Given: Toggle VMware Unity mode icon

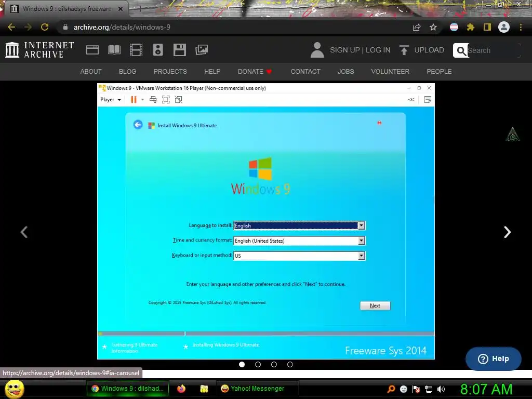Looking at the screenshot, I should [179, 100].
